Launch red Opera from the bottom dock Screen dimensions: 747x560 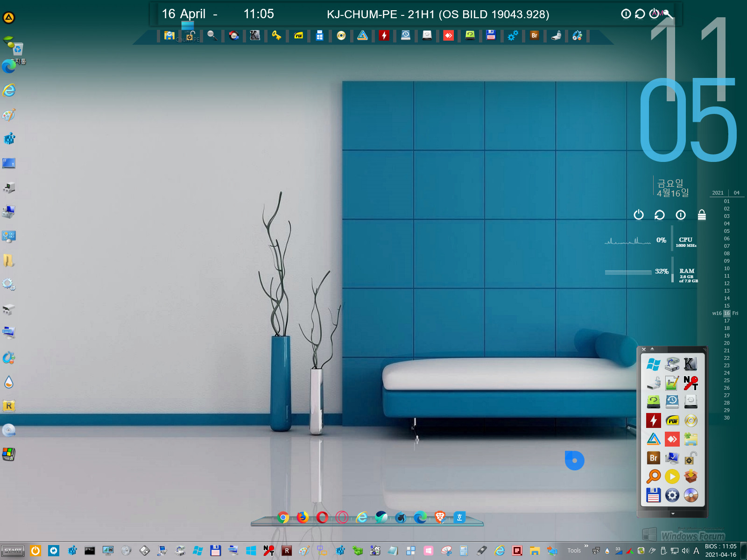pos(322,517)
